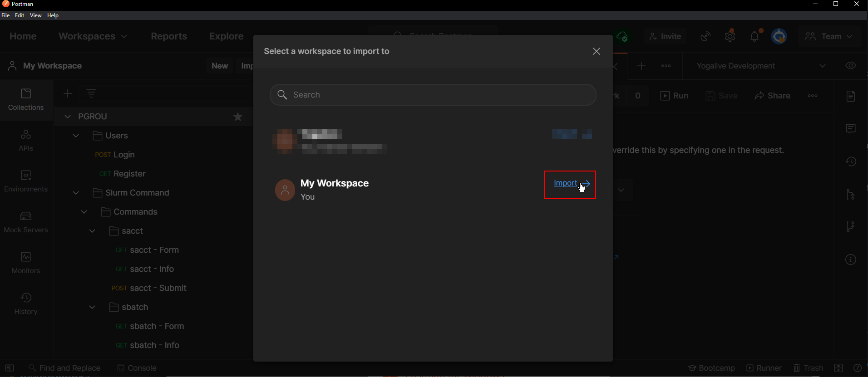The image size is (868, 377).
Task: Click the green cloud sync status icon
Action: tap(622, 36)
